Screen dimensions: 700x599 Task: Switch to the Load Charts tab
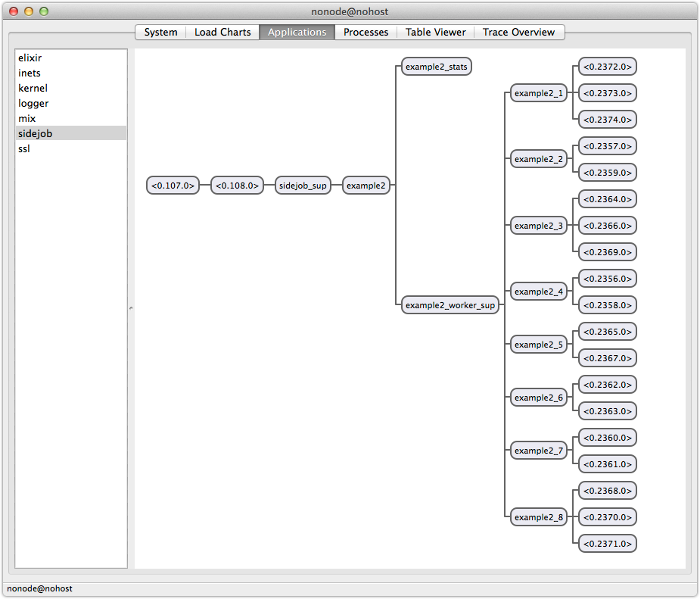(x=222, y=32)
